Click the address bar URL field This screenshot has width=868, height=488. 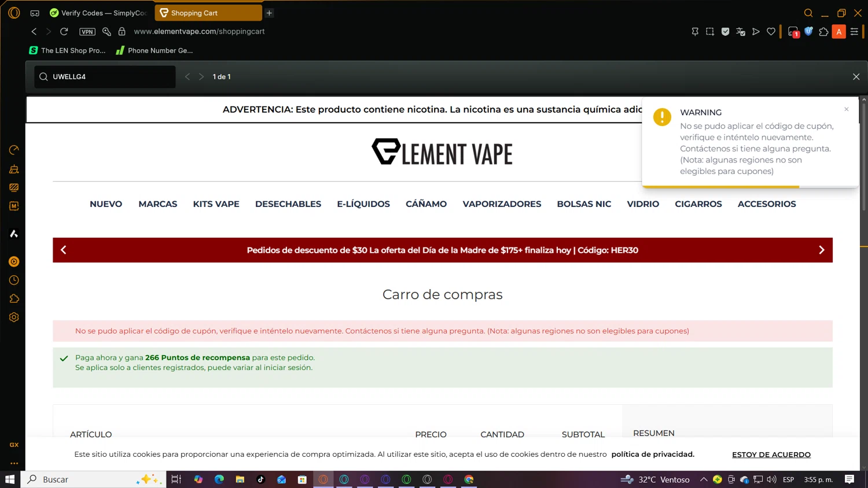pyautogui.click(x=199, y=31)
